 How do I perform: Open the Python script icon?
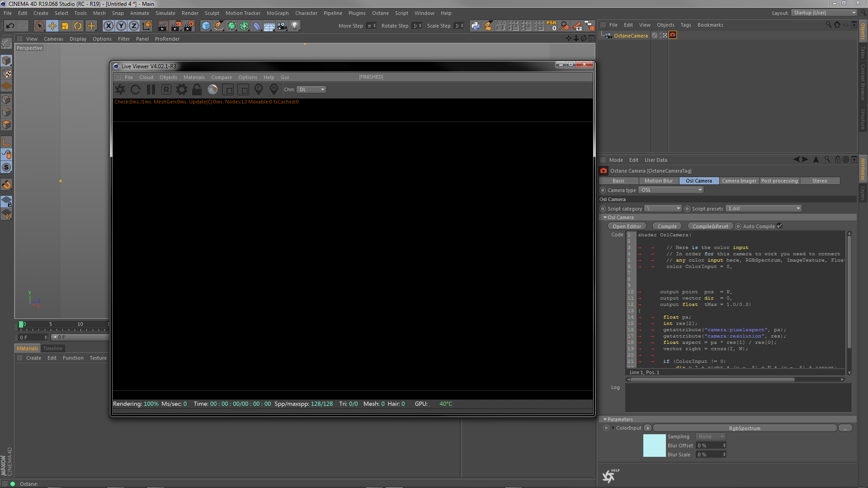476,26
